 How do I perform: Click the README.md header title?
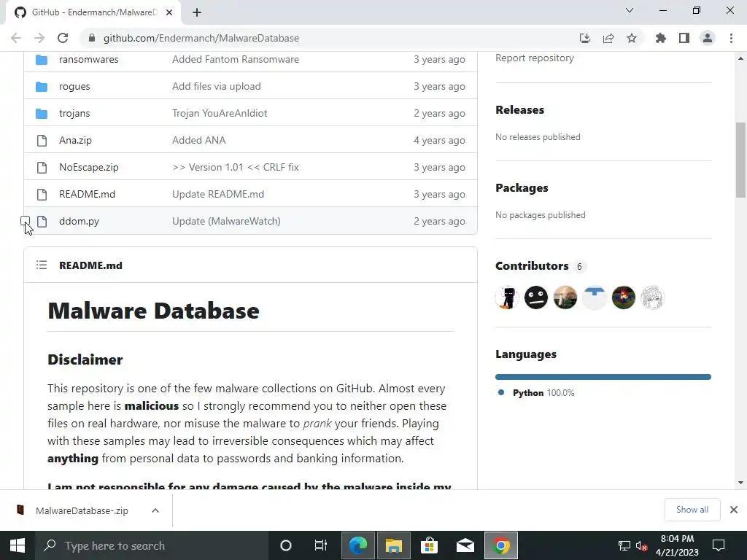90,265
